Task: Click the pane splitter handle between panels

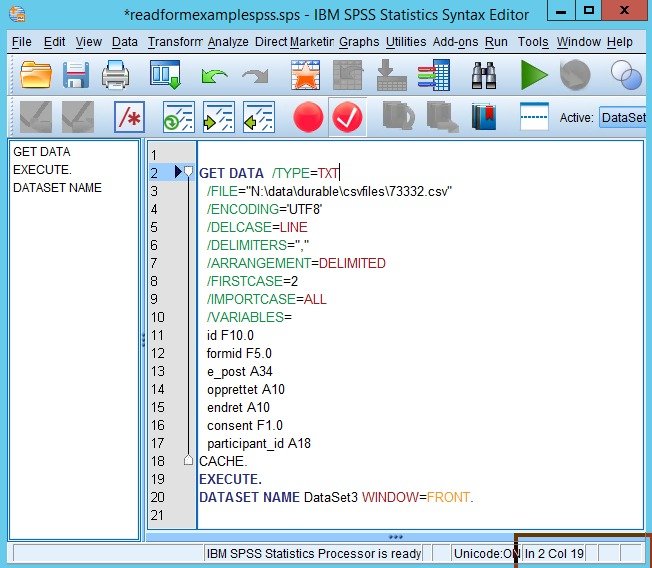Action: (x=142, y=338)
